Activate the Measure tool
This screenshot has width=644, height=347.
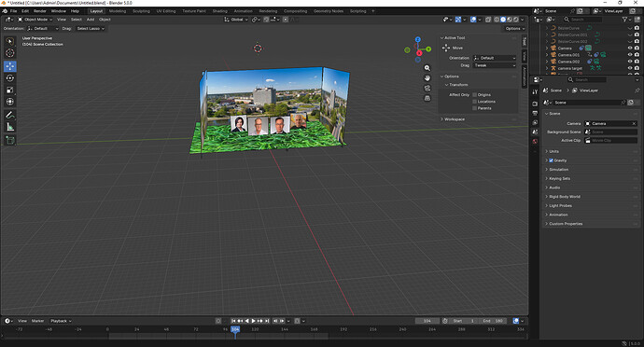[x=10, y=127]
